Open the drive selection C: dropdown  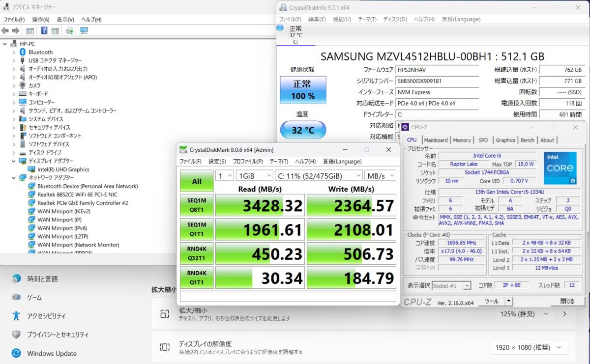coord(318,175)
